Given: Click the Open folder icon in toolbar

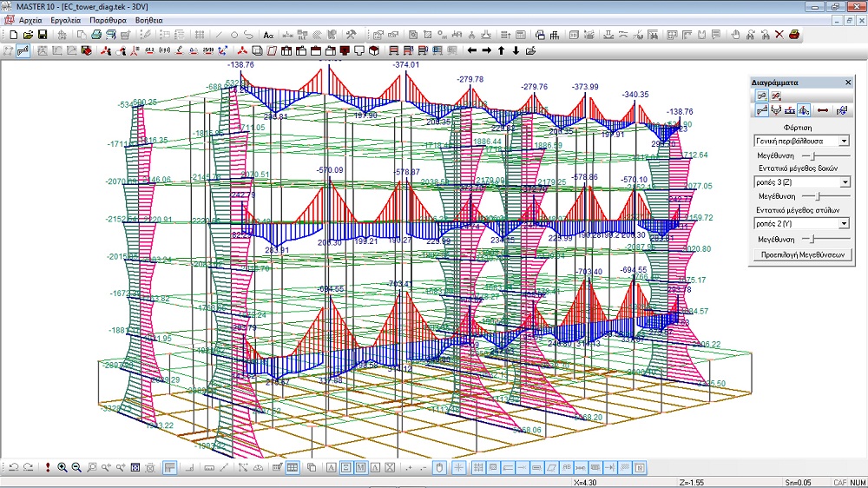Looking at the screenshot, I should click(27, 35).
